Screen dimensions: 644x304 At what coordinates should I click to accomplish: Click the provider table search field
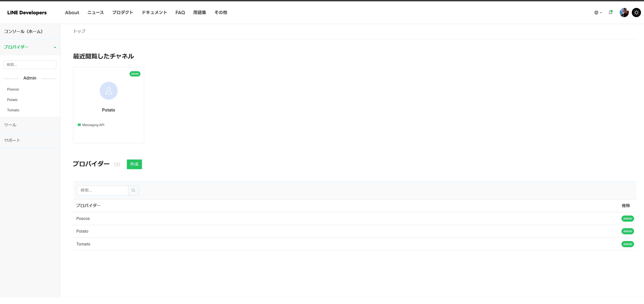click(103, 190)
